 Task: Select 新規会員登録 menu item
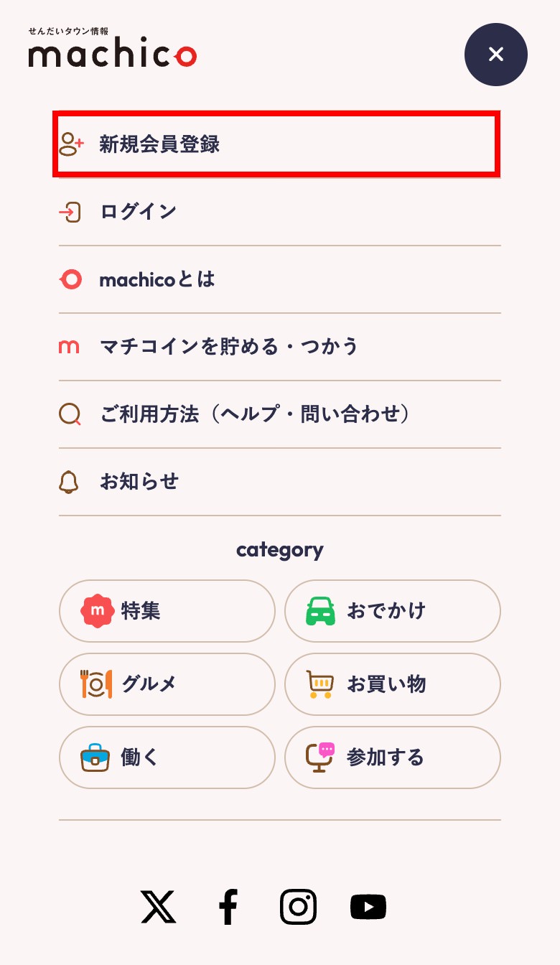click(x=276, y=144)
